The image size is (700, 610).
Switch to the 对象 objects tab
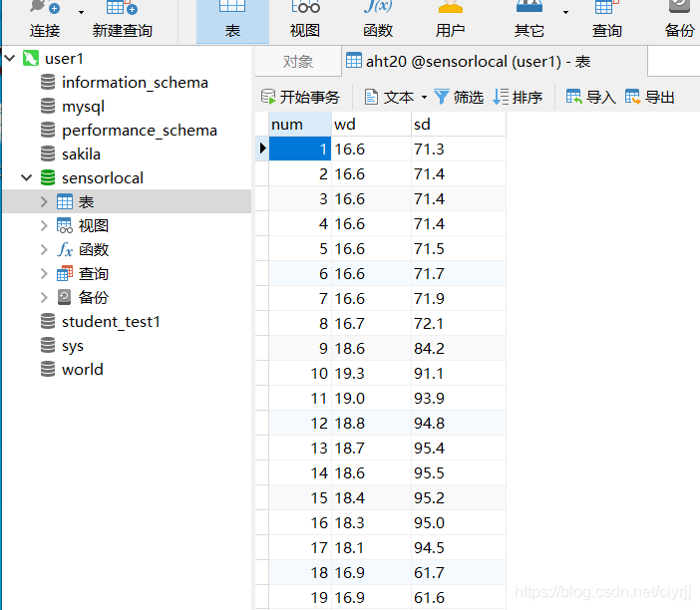pyautogui.click(x=298, y=62)
